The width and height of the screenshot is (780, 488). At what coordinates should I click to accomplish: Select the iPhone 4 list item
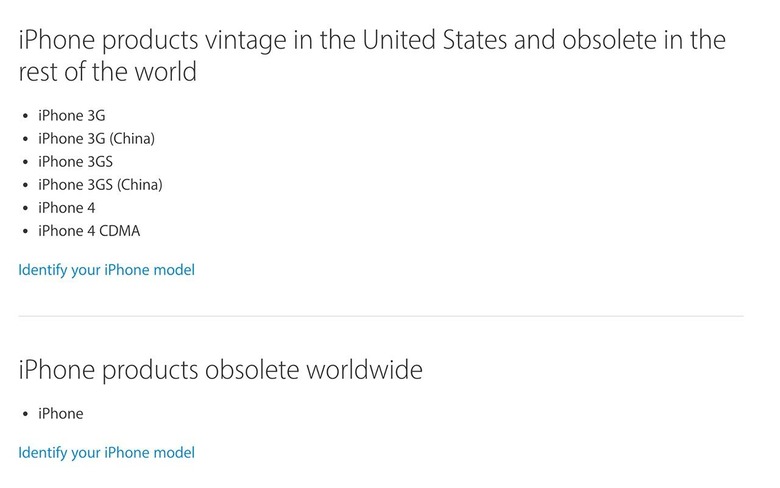click(x=67, y=208)
